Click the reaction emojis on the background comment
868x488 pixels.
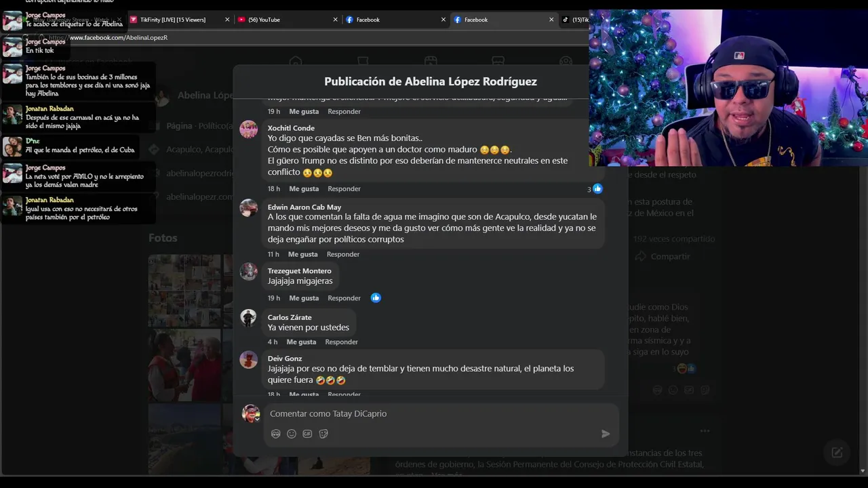(686, 369)
